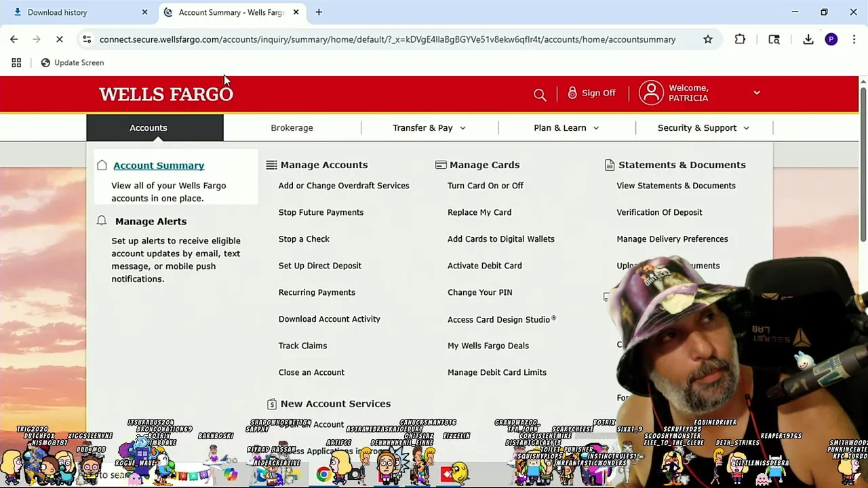The image size is (868, 488).
Task: Click the New Account Services icon
Action: tap(271, 404)
